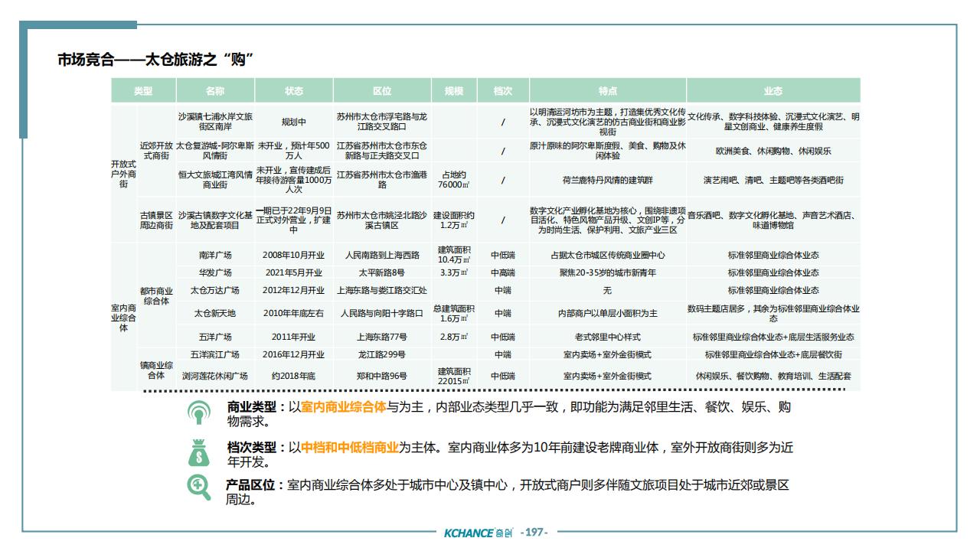
Task: Select the 上海东路77号 location cell
Action: (382, 337)
